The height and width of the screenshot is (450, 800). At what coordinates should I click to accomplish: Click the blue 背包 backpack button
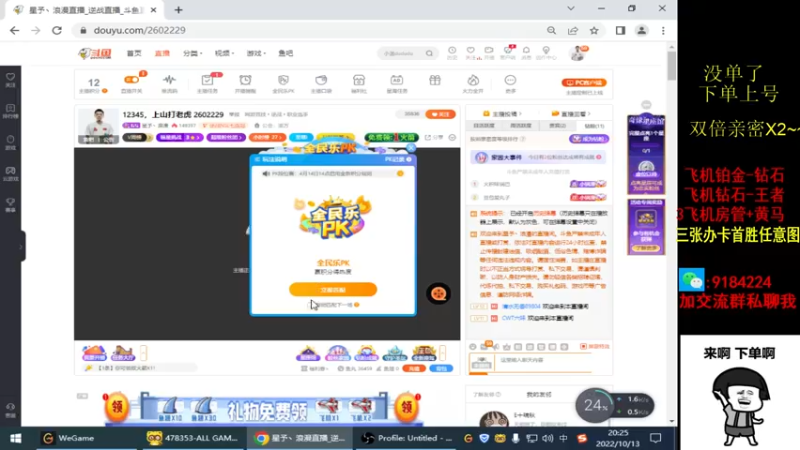[x=441, y=368]
